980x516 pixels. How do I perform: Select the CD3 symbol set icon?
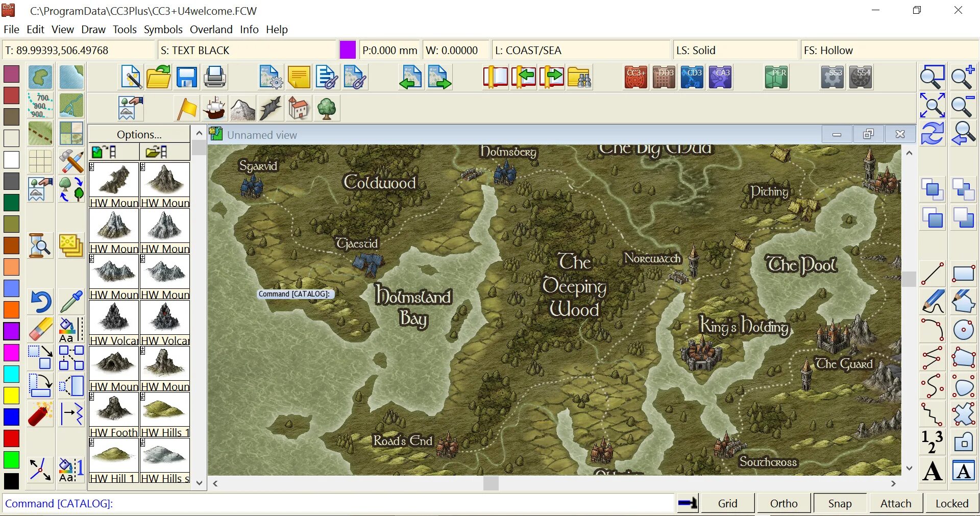coord(692,78)
